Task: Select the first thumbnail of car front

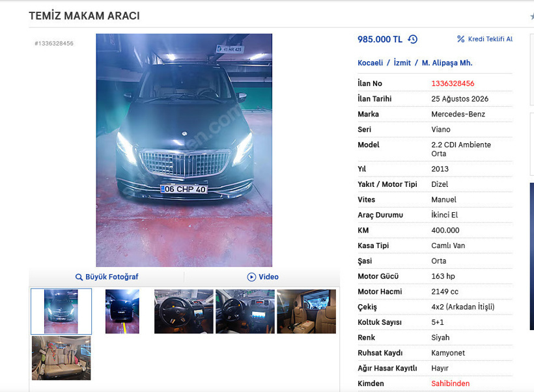Action: point(61,311)
